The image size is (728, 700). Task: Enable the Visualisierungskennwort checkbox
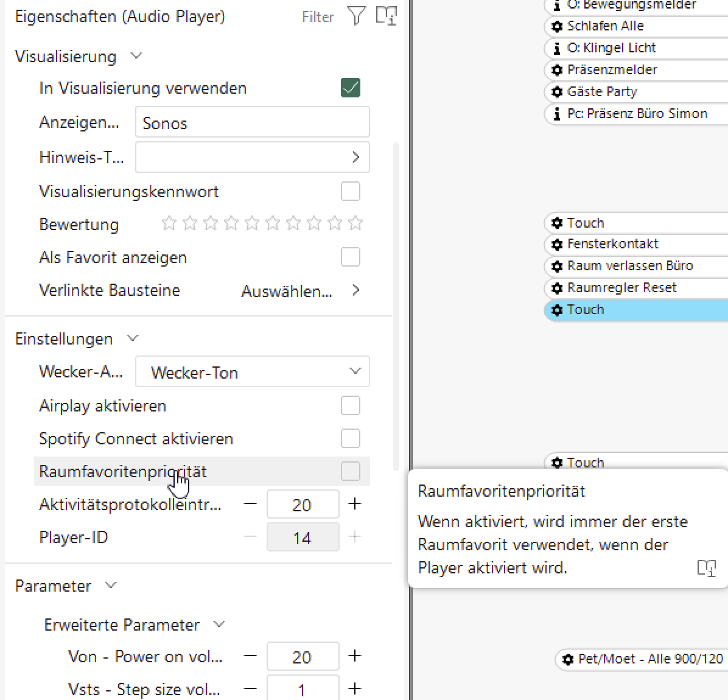(x=351, y=192)
